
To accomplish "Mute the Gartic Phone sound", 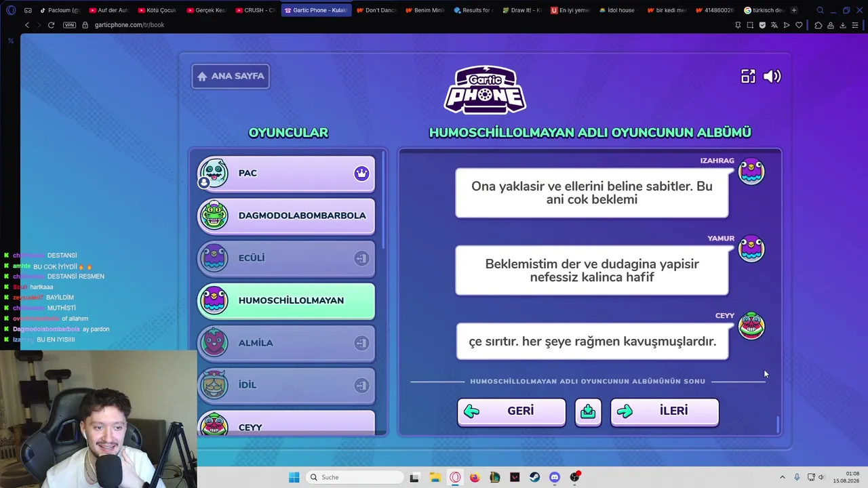I will coord(772,77).
